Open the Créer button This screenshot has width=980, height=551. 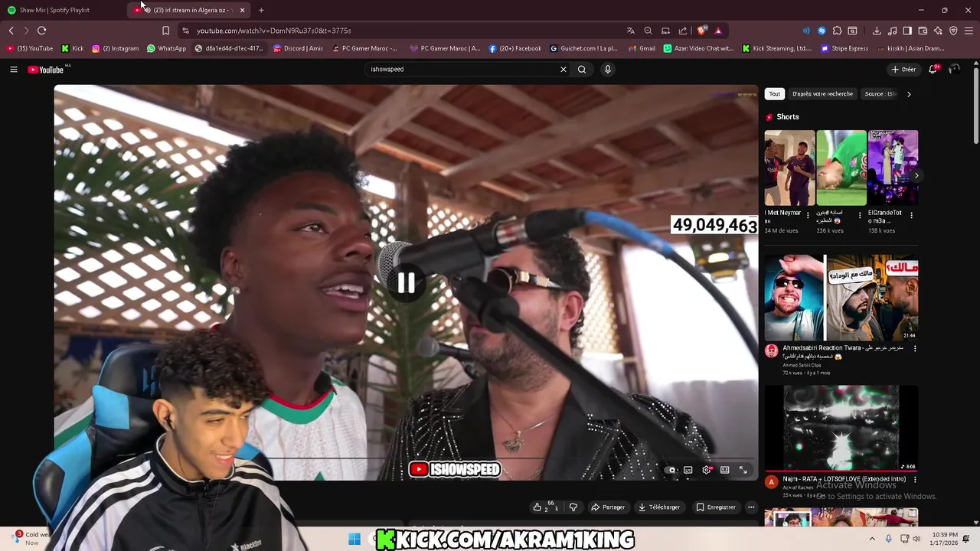(x=903, y=70)
